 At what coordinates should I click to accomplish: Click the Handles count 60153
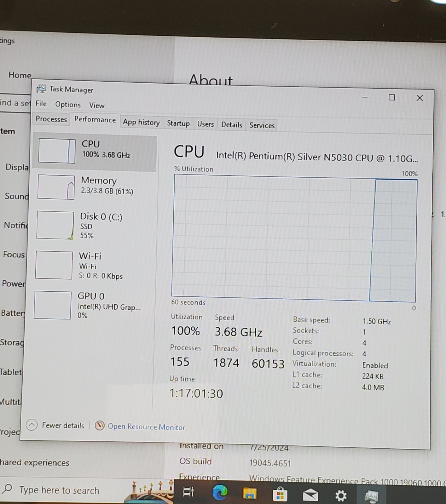268,364
